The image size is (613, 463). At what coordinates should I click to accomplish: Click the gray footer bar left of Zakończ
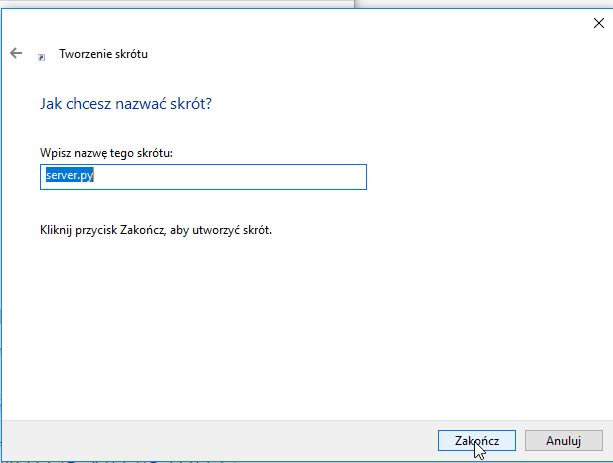click(219, 441)
